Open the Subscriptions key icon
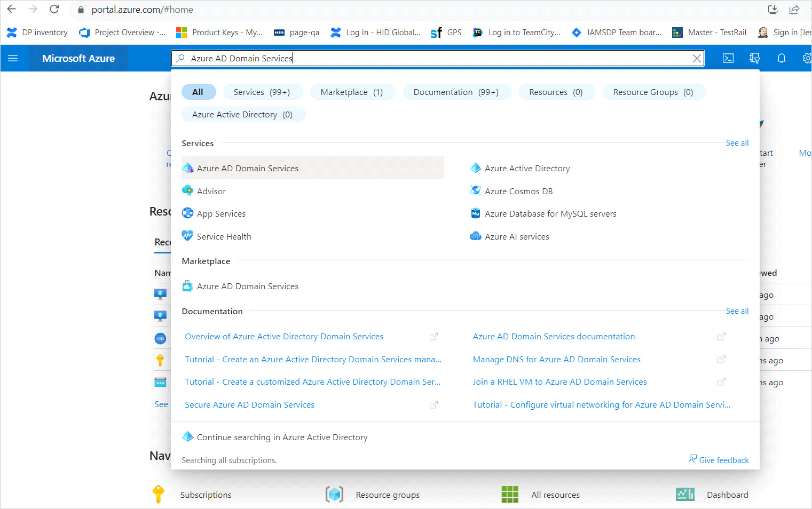812x509 pixels. [x=158, y=495]
